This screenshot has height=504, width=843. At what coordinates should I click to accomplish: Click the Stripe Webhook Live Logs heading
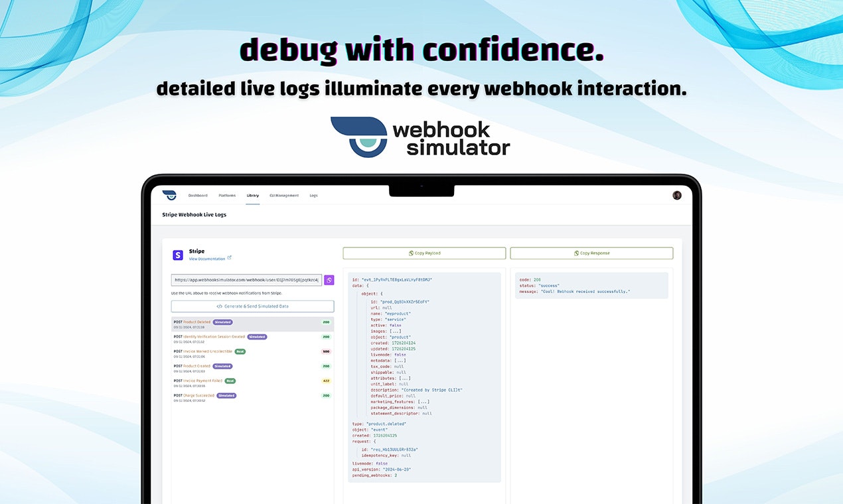pos(194,214)
